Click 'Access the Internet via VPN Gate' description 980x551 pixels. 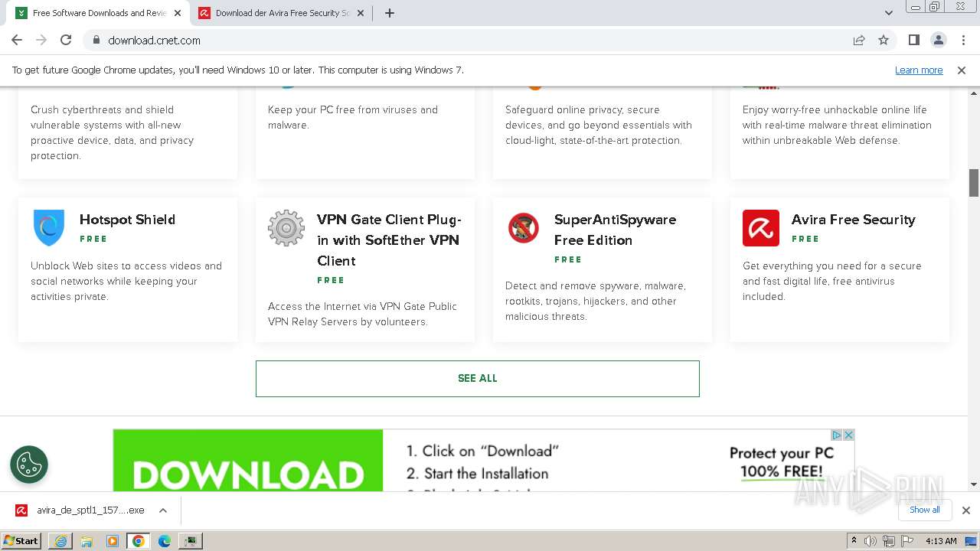point(362,314)
